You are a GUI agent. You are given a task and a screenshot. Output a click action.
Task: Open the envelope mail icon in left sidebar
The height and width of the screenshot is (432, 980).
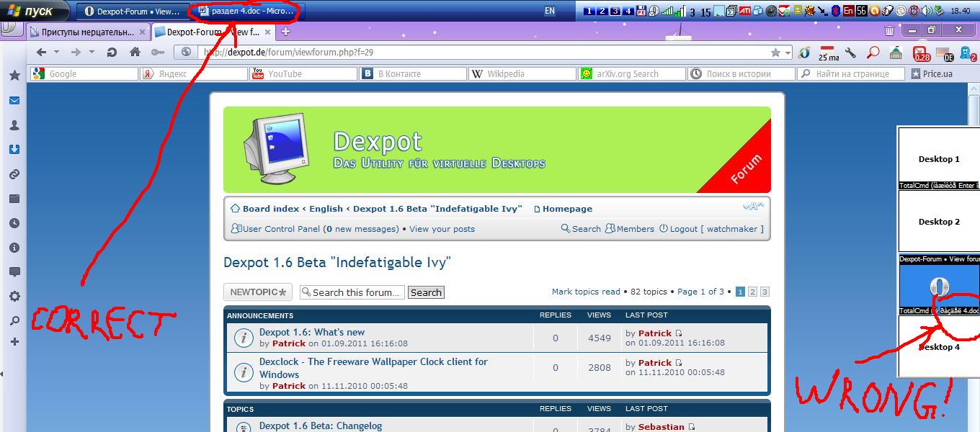click(x=14, y=100)
